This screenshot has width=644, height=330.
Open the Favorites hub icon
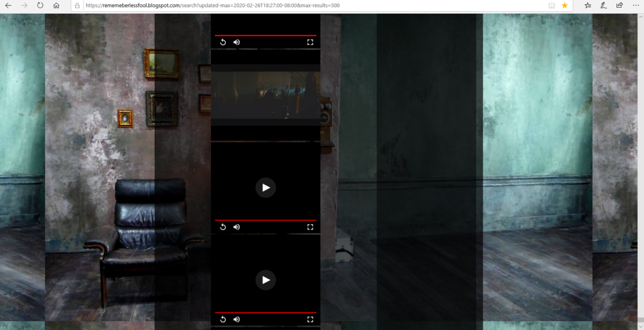pyautogui.click(x=588, y=5)
